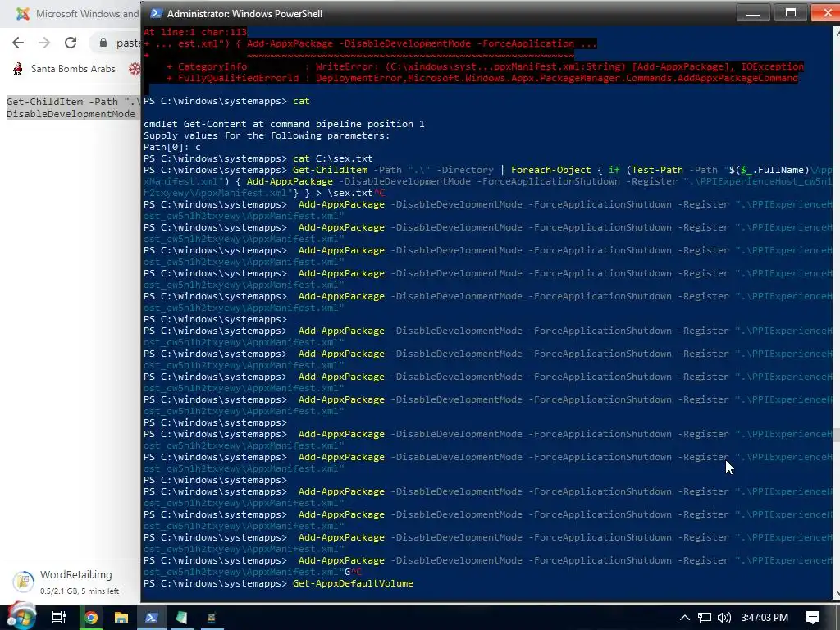Click 'DisableDevelopmentMode' text in the Chrome page
The height and width of the screenshot is (630, 840).
[x=71, y=114]
